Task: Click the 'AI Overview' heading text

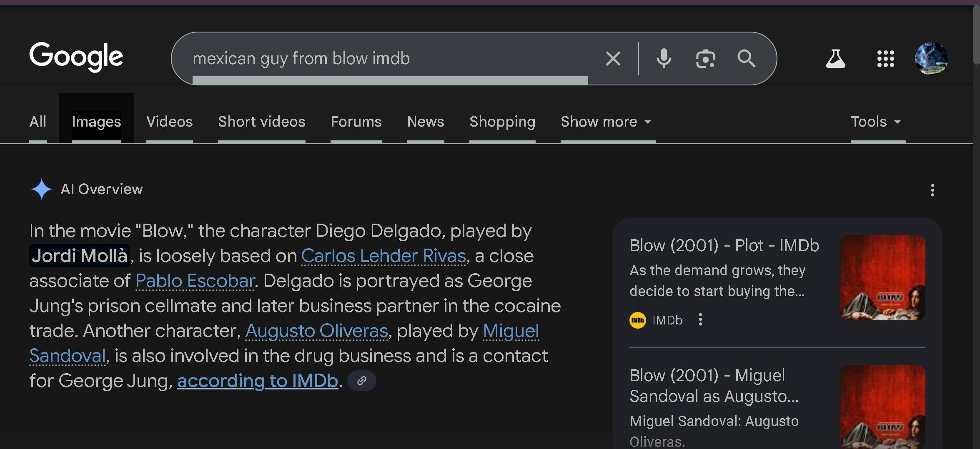Action: (102, 190)
